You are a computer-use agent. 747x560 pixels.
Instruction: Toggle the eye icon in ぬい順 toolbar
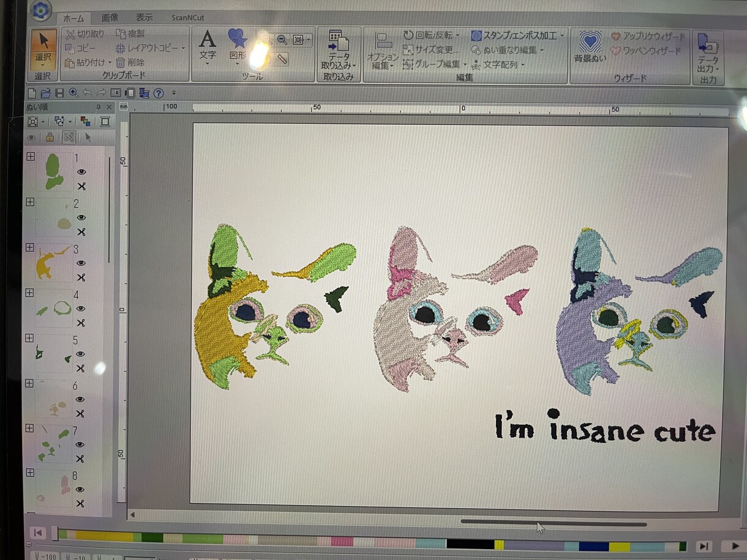31,138
